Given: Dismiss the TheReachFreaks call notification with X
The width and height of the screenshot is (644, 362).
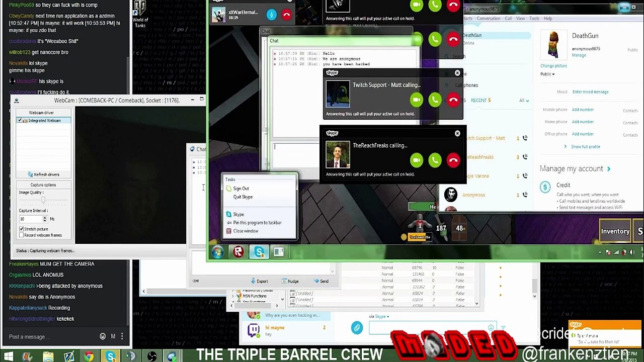Looking at the screenshot, I should click(457, 133).
